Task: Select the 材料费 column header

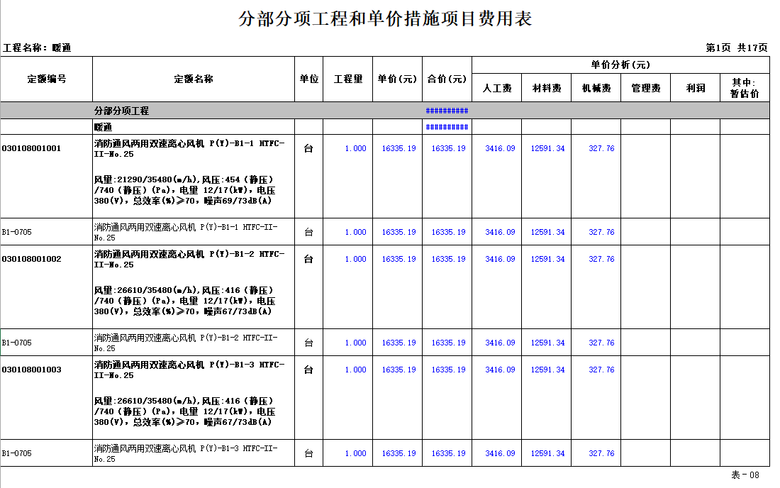Action: pyautogui.click(x=547, y=89)
